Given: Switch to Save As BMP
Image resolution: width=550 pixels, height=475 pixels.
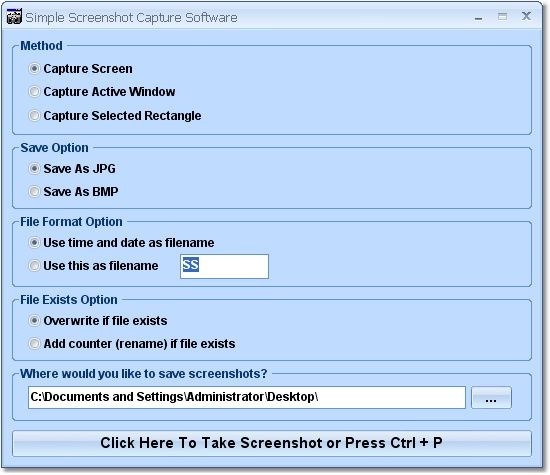Looking at the screenshot, I should click(34, 192).
